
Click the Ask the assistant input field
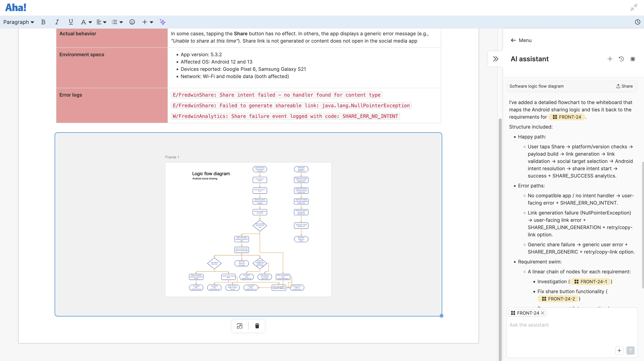[529, 325]
